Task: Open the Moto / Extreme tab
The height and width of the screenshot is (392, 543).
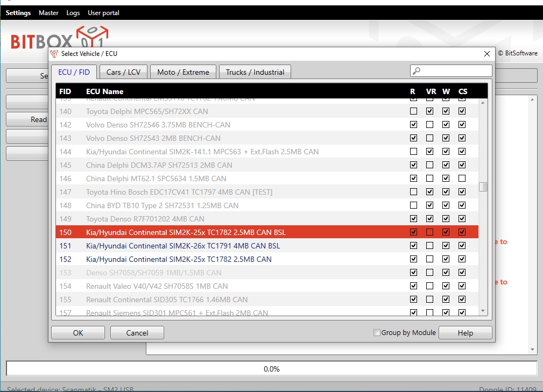Action: 183,72
